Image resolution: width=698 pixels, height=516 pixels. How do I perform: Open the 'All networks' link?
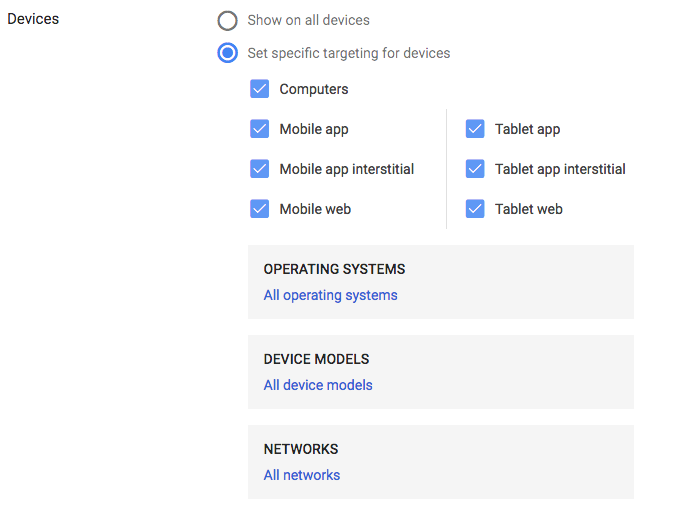click(301, 475)
